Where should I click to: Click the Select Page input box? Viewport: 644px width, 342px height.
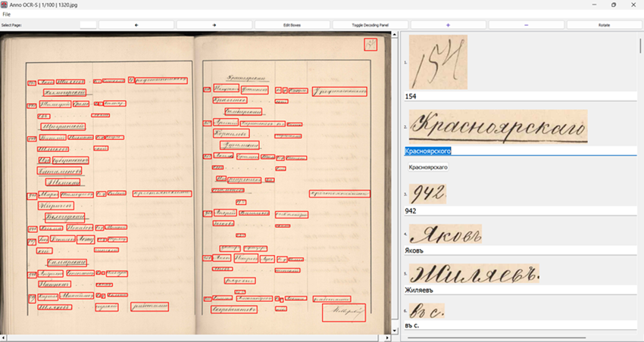(x=88, y=25)
